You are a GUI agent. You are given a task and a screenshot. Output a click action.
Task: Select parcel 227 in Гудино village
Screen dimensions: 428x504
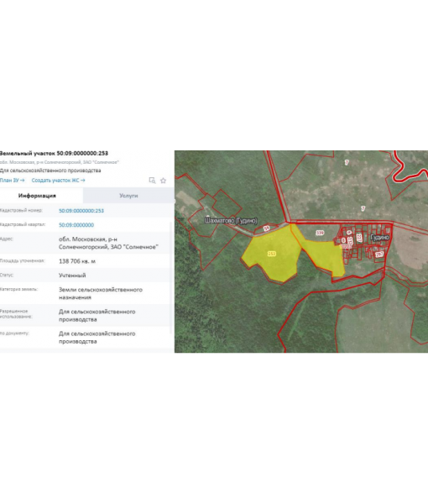(x=359, y=239)
